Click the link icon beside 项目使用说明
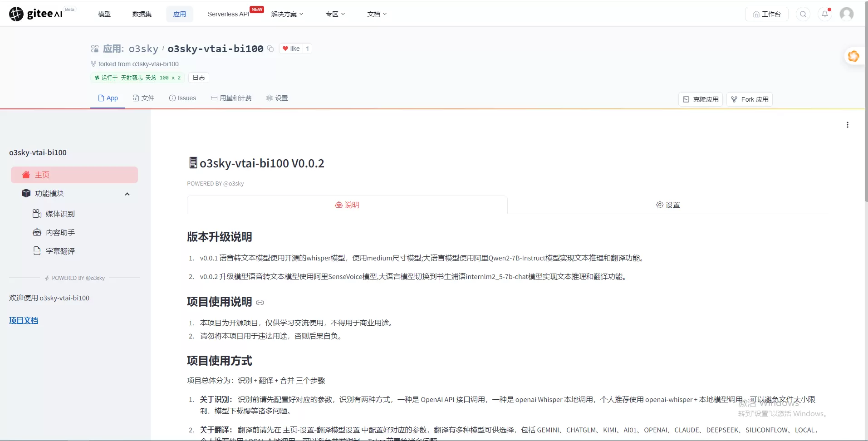868x441 pixels. [260, 303]
